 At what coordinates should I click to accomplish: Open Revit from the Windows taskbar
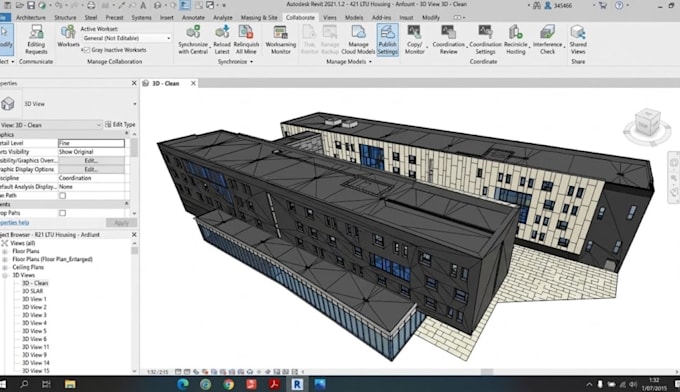297,384
